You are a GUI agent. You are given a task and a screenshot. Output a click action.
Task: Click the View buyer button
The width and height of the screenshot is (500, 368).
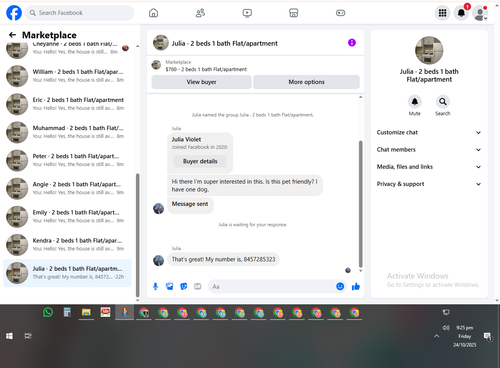[x=201, y=82]
